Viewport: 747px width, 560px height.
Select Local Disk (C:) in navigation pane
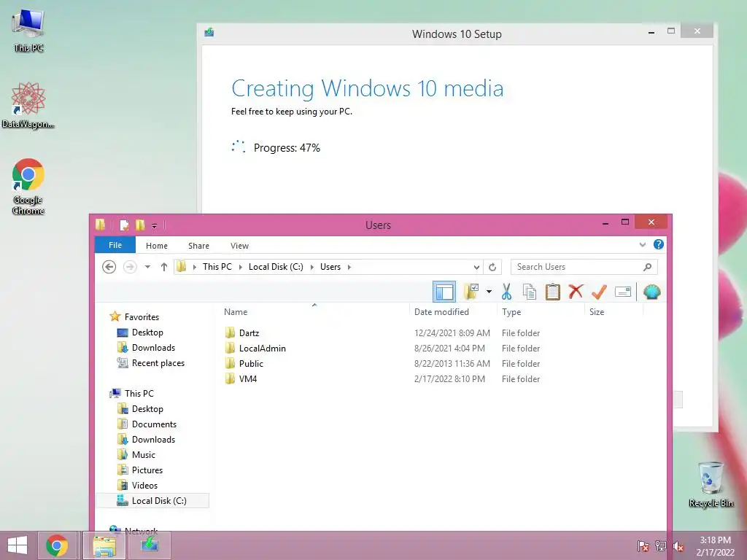152,500
